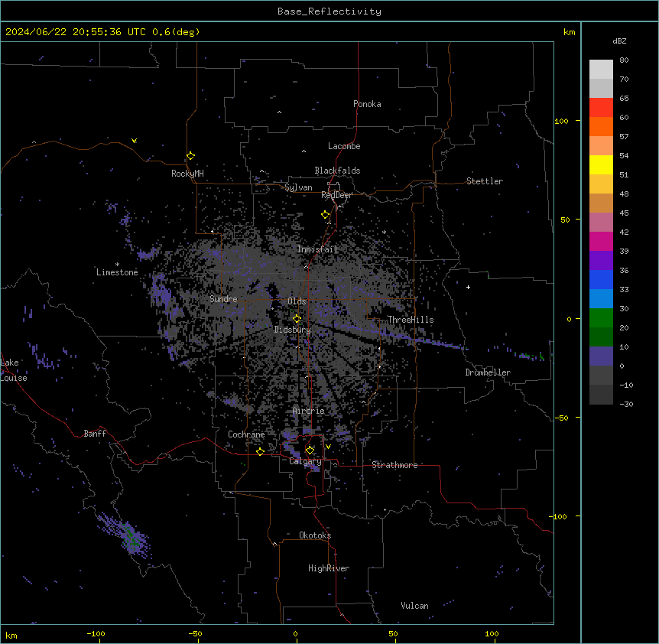Click the yellow diamond marker between Olds and Didsbury

[297, 319]
